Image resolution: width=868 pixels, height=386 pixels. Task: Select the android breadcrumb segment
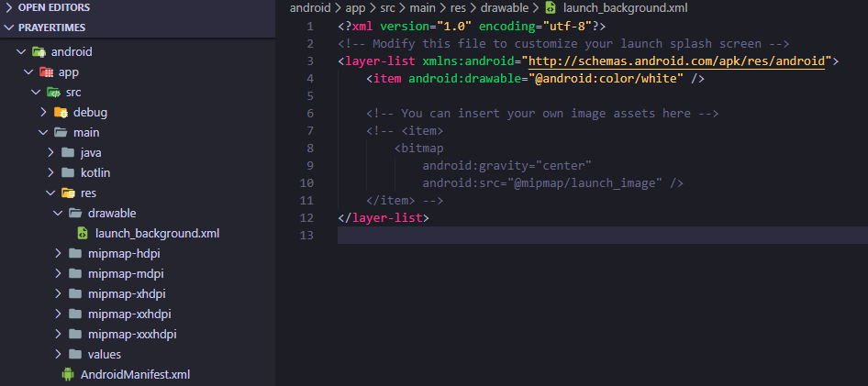tap(309, 7)
